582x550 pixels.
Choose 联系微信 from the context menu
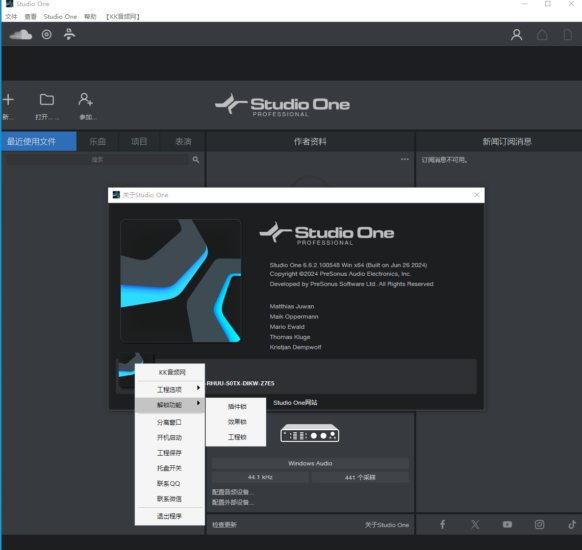169,499
